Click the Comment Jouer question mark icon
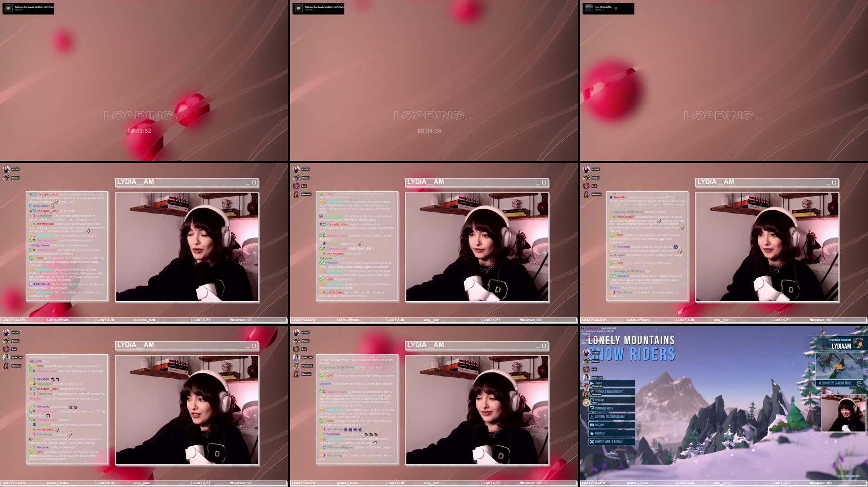This screenshot has width=868, height=487. tap(592, 409)
